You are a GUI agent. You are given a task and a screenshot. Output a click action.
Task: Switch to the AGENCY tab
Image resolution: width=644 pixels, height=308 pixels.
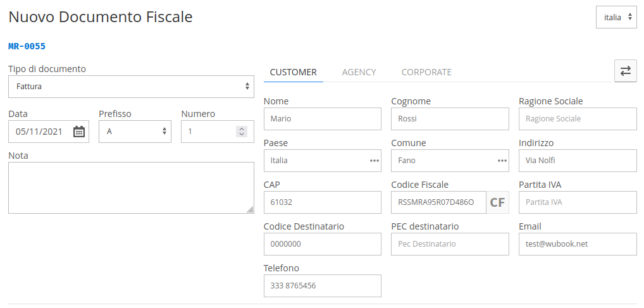coord(359,72)
